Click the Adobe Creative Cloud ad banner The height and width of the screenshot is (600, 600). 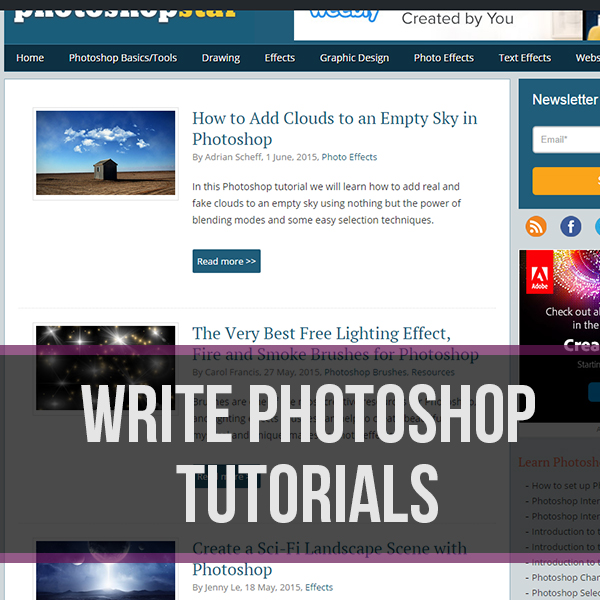(x=559, y=336)
